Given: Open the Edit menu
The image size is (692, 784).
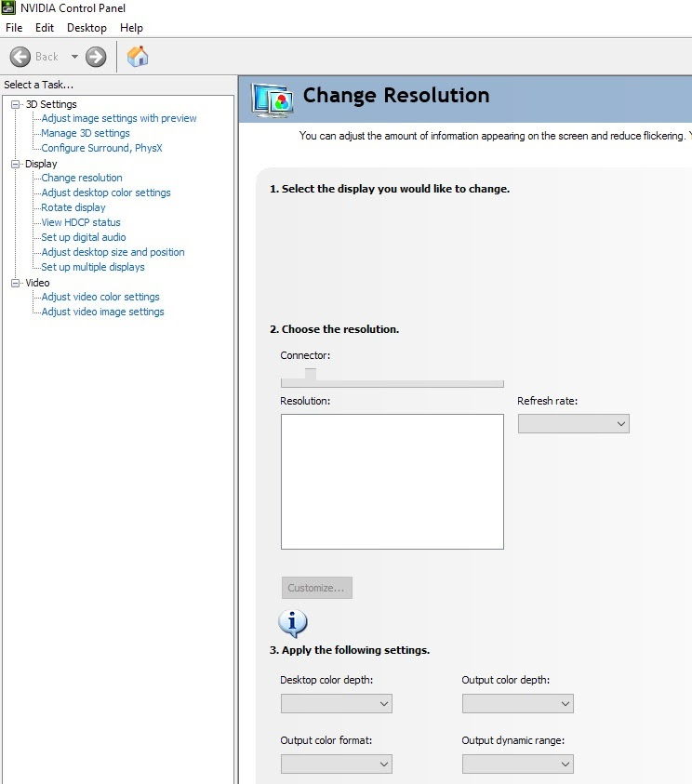Looking at the screenshot, I should click(45, 28).
